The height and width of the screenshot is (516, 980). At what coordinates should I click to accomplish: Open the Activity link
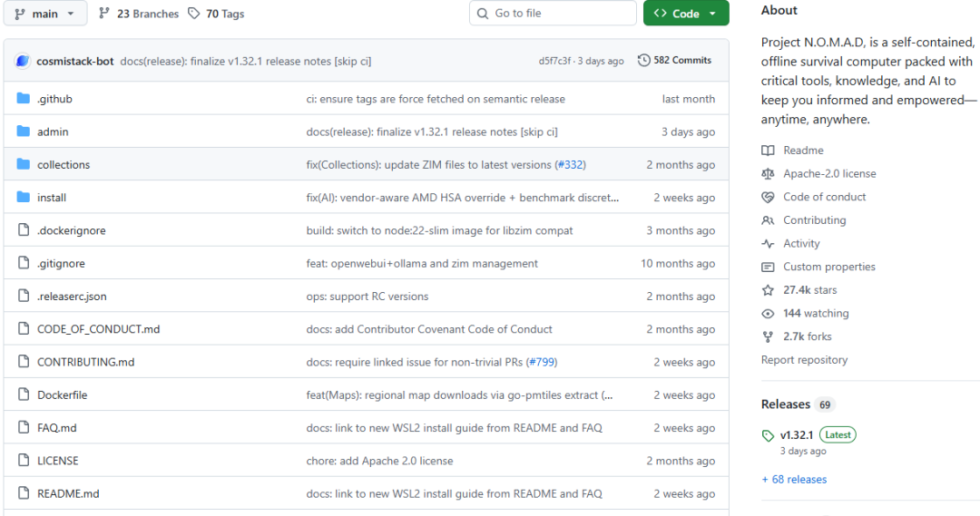click(x=801, y=244)
